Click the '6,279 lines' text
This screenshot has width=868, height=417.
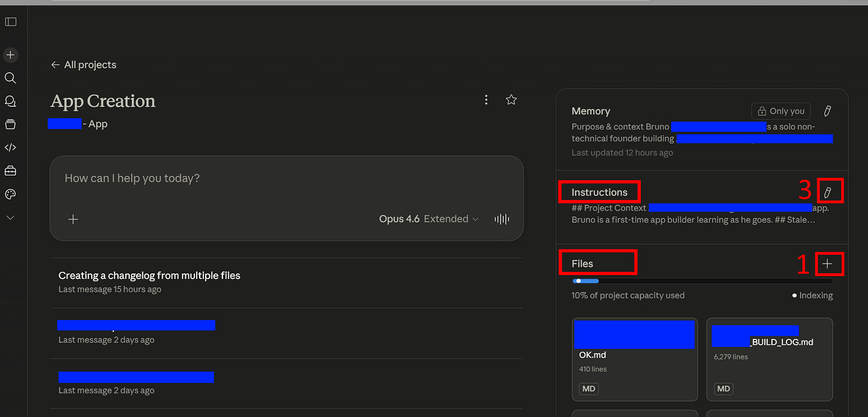click(x=731, y=357)
